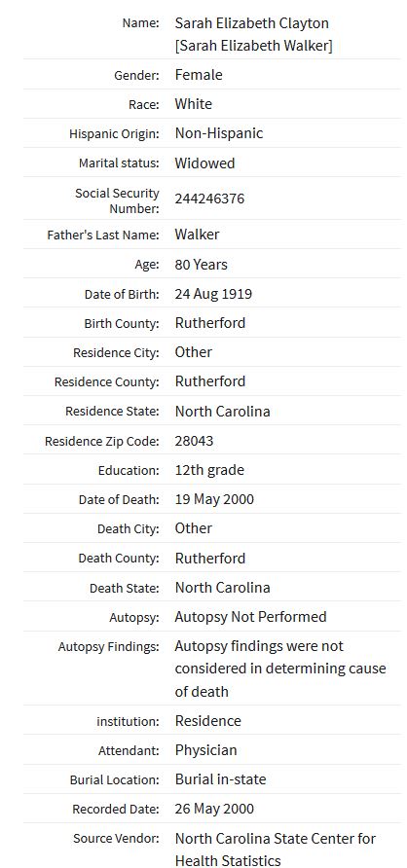Screen dimensions: 407x868
Task: Click Date of Birth 24 Aug 1919
Action: [213, 294]
